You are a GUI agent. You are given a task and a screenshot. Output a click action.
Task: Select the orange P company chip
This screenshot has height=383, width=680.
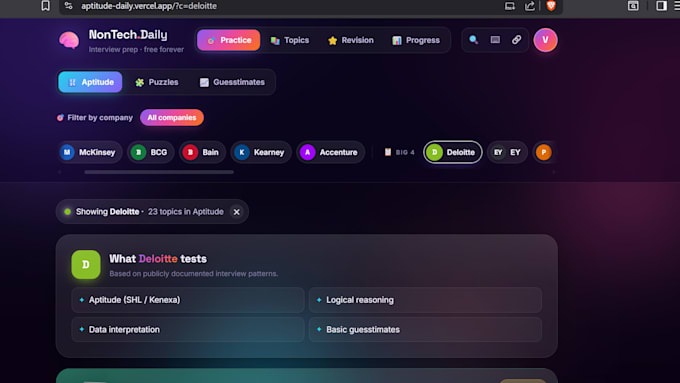(x=543, y=152)
